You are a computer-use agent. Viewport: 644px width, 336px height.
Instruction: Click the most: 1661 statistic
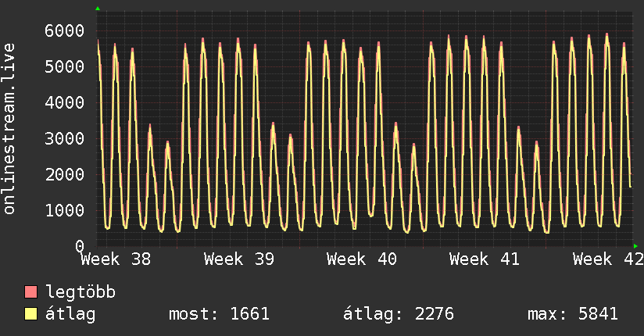(x=220, y=314)
